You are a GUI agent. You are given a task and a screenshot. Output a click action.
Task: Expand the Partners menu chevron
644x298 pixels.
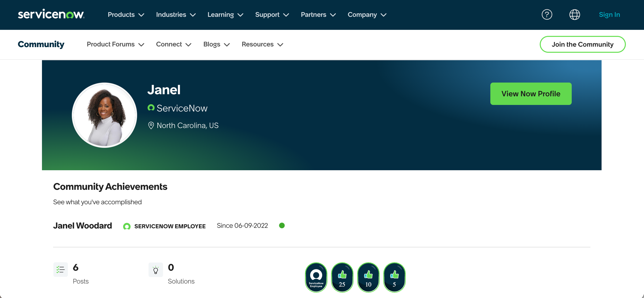click(x=333, y=15)
